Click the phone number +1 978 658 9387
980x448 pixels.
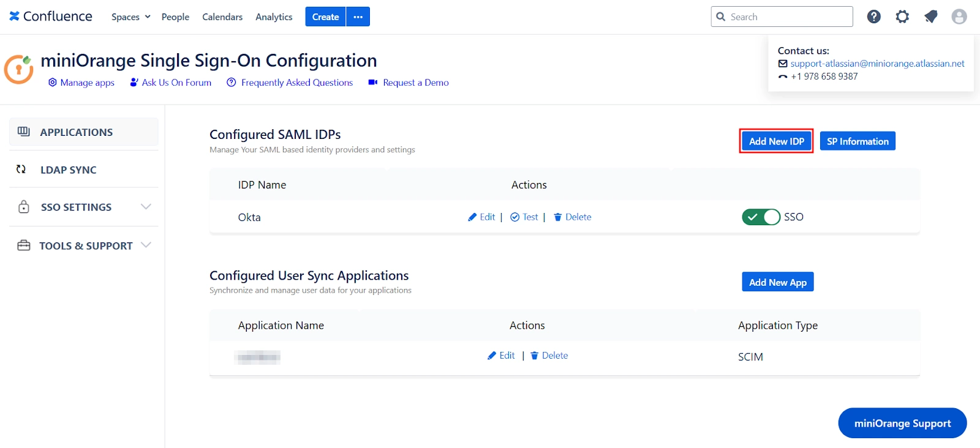coord(824,77)
